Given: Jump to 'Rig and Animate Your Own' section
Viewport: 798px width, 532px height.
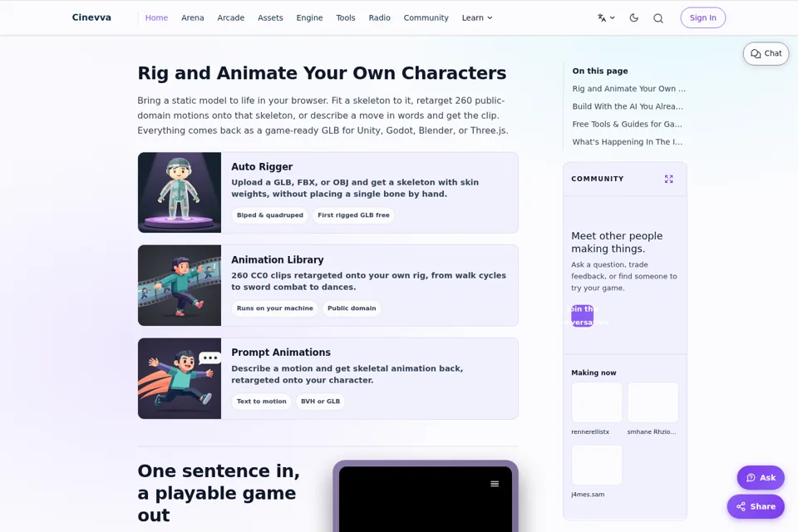Looking at the screenshot, I should coord(629,89).
